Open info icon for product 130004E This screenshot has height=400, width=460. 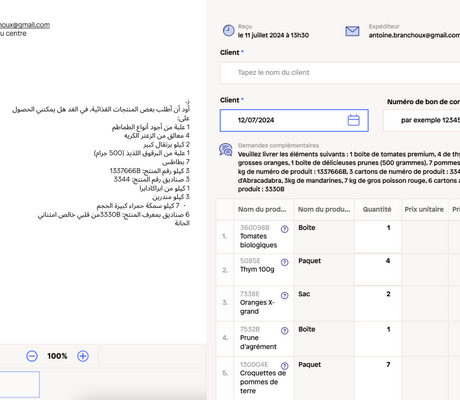click(284, 366)
